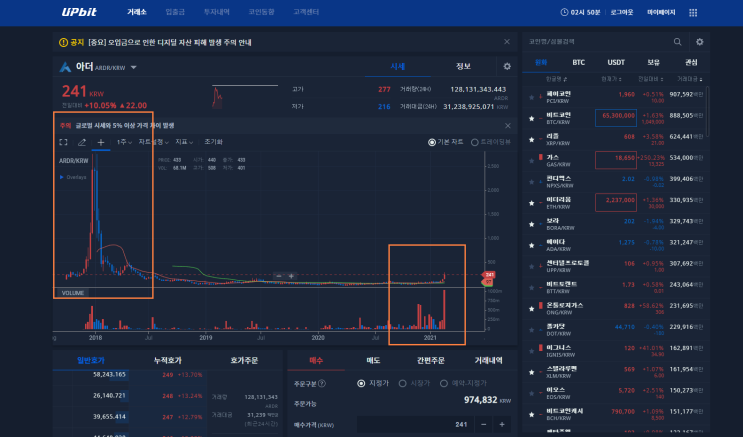Toggle favorite star for 온톨로지가스

531,309
